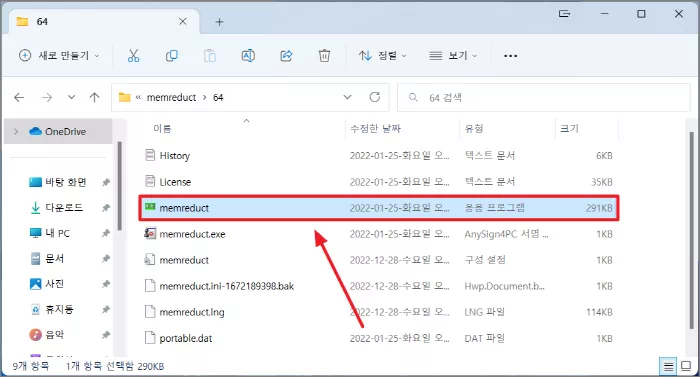The width and height of the screenshot is (700, 377).
Task: Click the 291KB size cell
Action: click(x=599, y=208)
